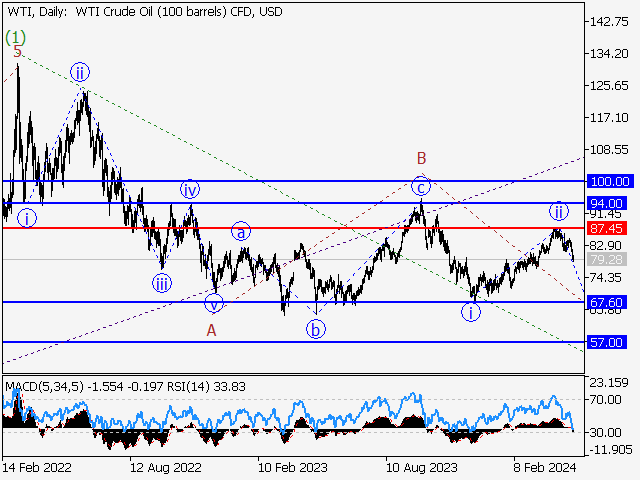The width and height of the screenshot is (640, 480).
Task: Click the blue 100.00 price tag
Action: [x=610, y=181]
